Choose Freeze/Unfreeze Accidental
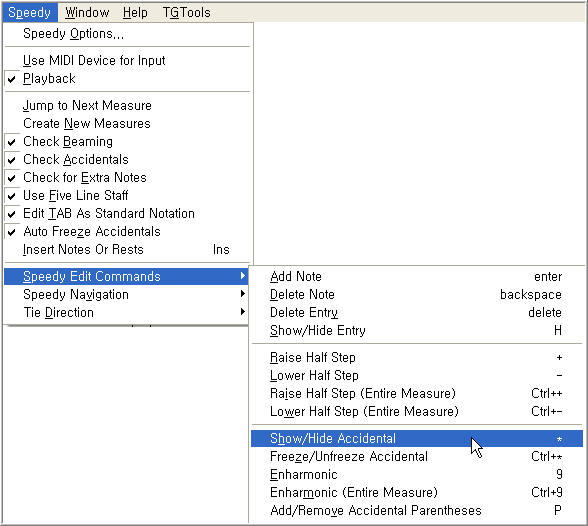 coord(417,457)
